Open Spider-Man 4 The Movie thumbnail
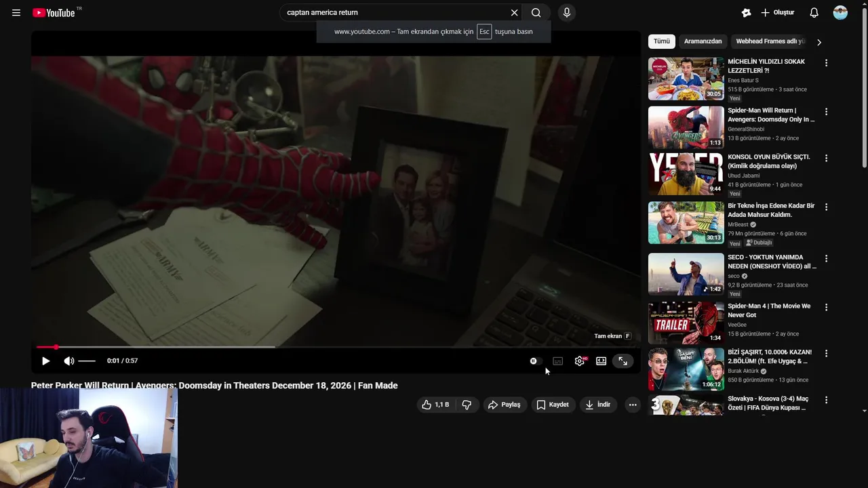The height and width of the screenshot is (488, 868). point(686,323)
